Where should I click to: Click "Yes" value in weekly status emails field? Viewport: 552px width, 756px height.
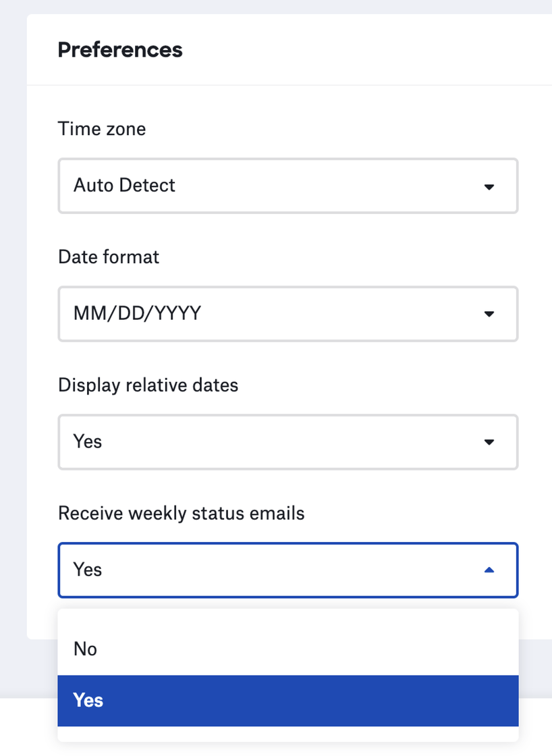[88, 570]
